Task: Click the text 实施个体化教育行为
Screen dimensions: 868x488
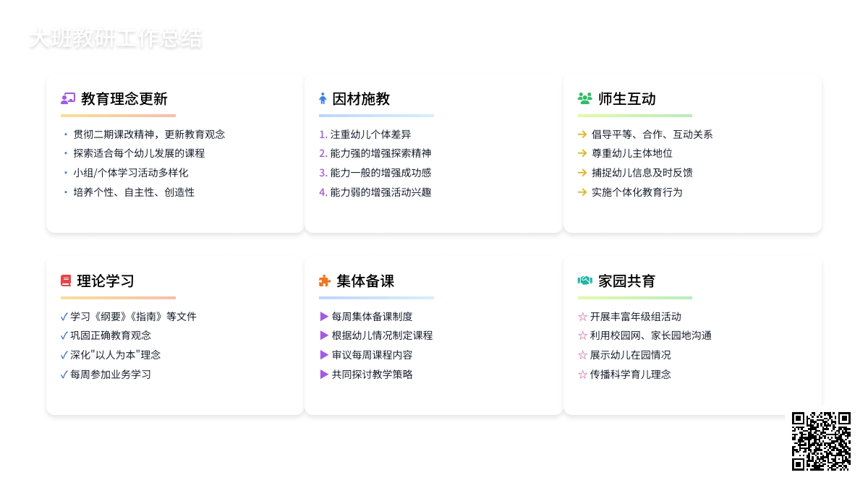Action: point(637,192)
